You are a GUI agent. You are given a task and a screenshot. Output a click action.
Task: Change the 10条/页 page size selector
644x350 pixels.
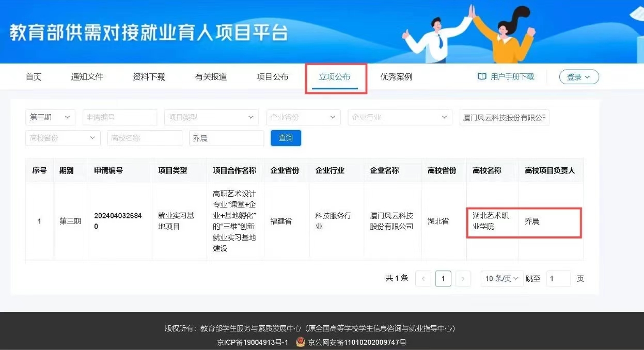[501, 279]
